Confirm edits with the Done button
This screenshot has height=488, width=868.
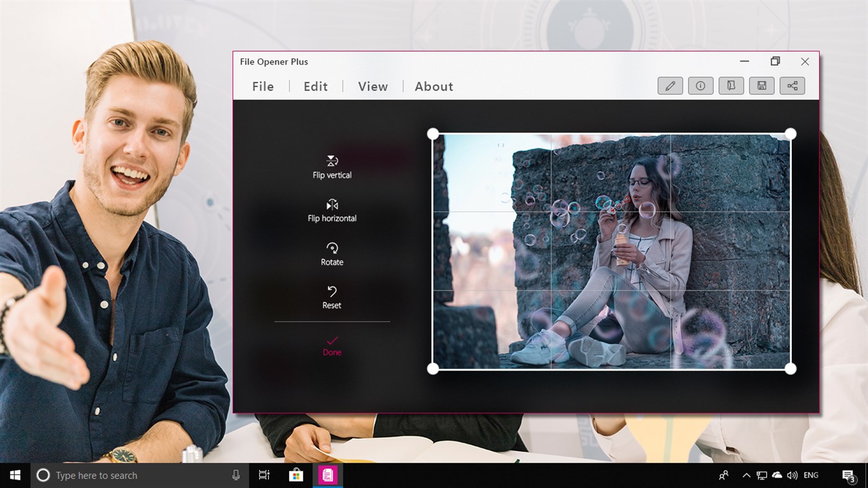(332, 346)
